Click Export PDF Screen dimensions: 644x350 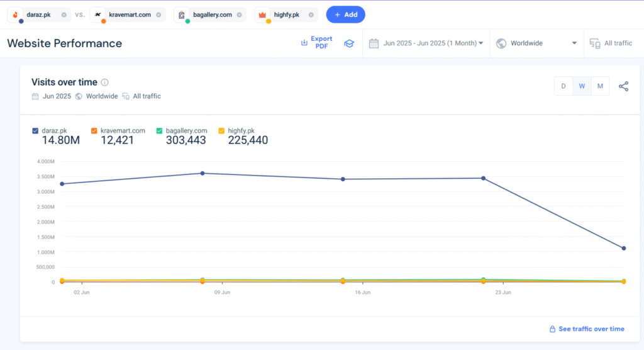tap(316, 43)
